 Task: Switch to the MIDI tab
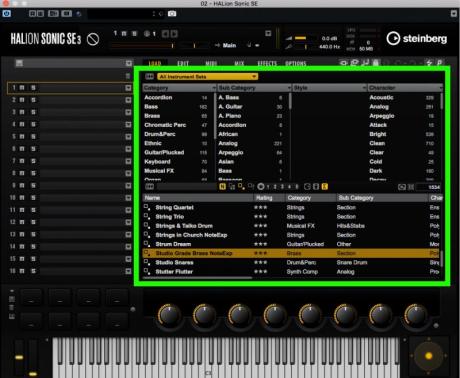[x=211, y=63]
